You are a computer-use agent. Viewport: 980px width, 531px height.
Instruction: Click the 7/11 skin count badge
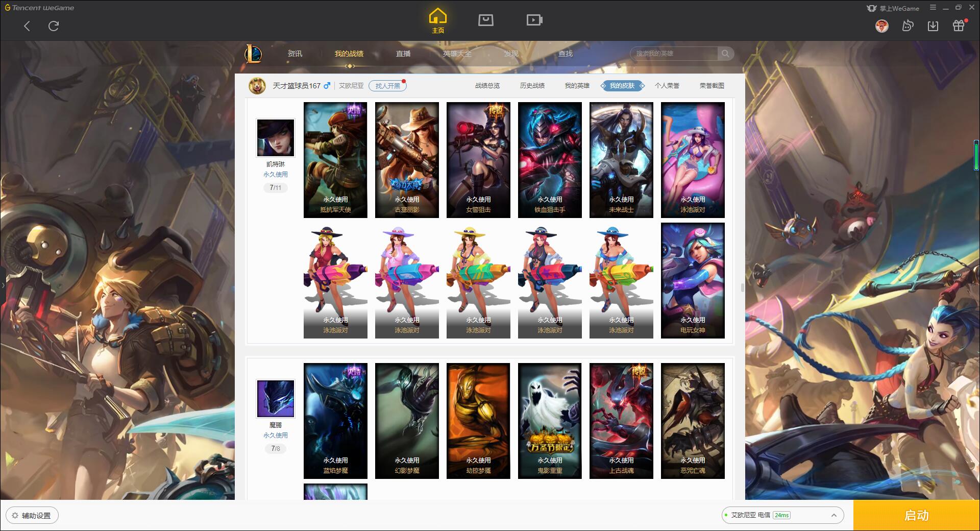pos(276,188)
